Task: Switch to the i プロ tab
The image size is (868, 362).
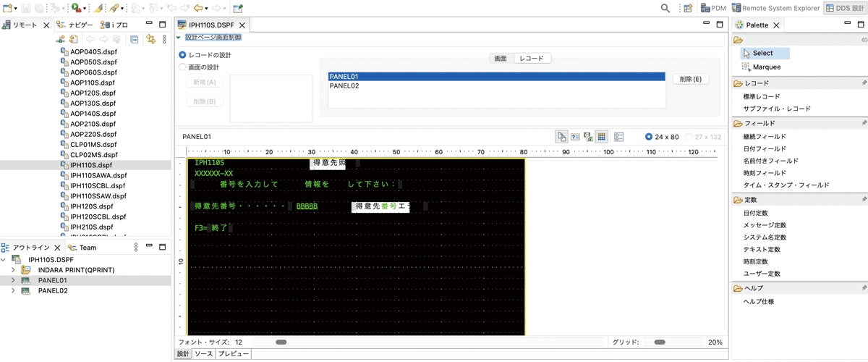Action: [114, 25]
